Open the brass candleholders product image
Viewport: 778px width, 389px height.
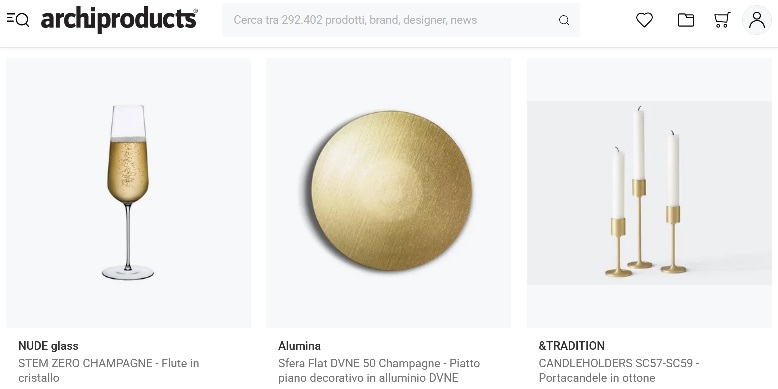click(x=649, y=193)
